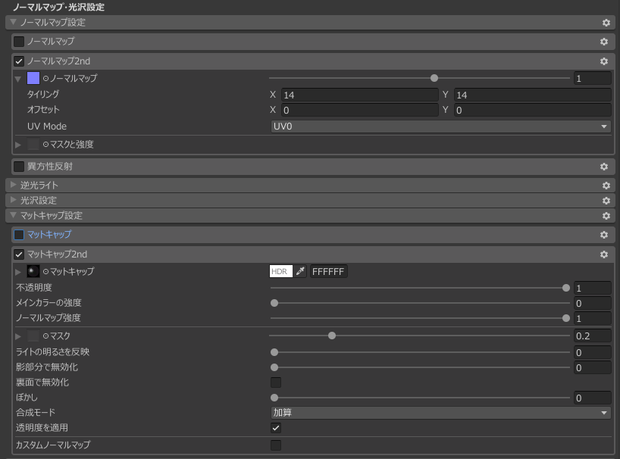This screenshot has width=620, height=459.
Task: Open the 合成モード dropdown showing 加算
Action: [x=440, y=413]
